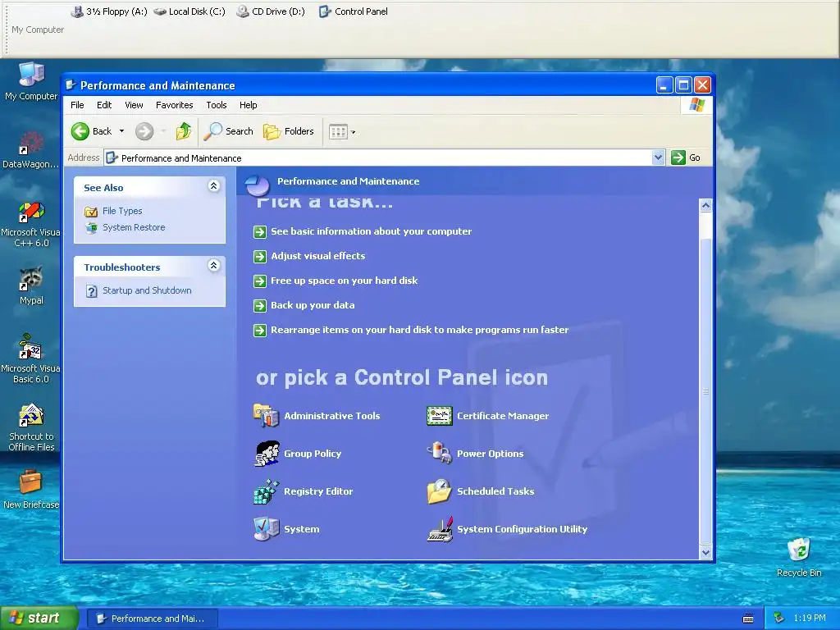Click the Performance and Mai... taskbar button
This screenshot has width=840, height=630.
[152, 619]
